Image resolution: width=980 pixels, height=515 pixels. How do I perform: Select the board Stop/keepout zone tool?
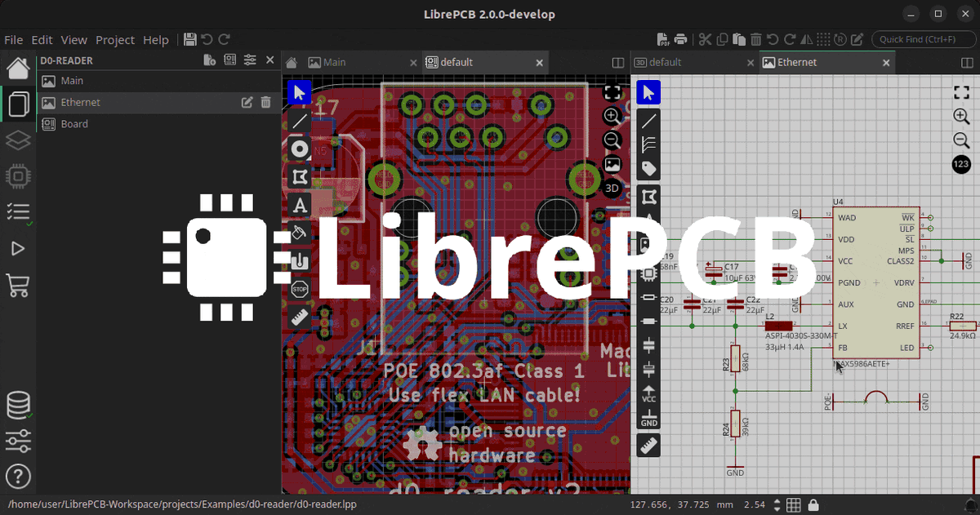[x=300, y=288]
